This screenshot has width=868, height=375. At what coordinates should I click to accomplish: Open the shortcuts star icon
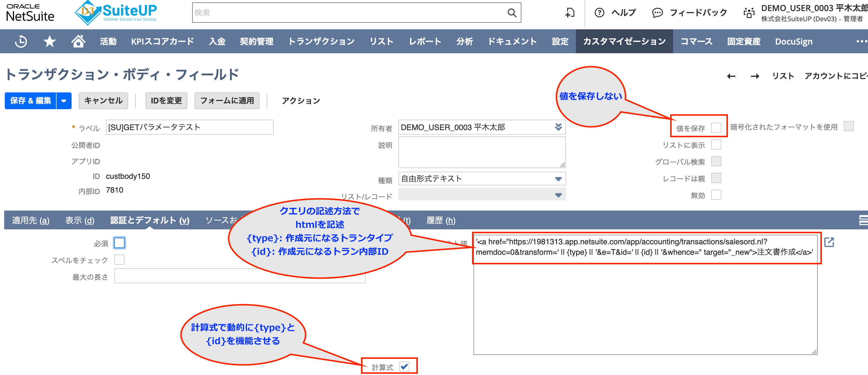[x=49, y=41]
